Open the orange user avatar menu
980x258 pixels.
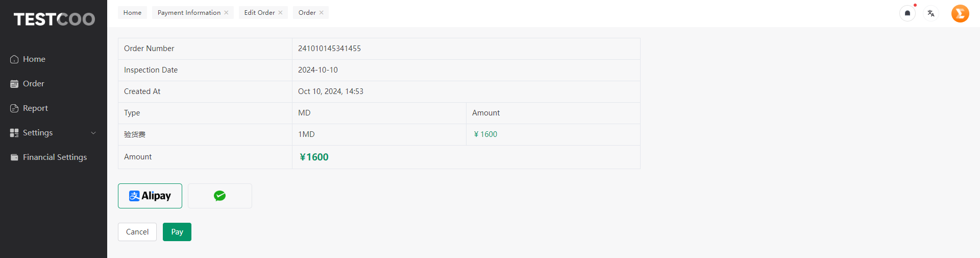pos(960,13)
